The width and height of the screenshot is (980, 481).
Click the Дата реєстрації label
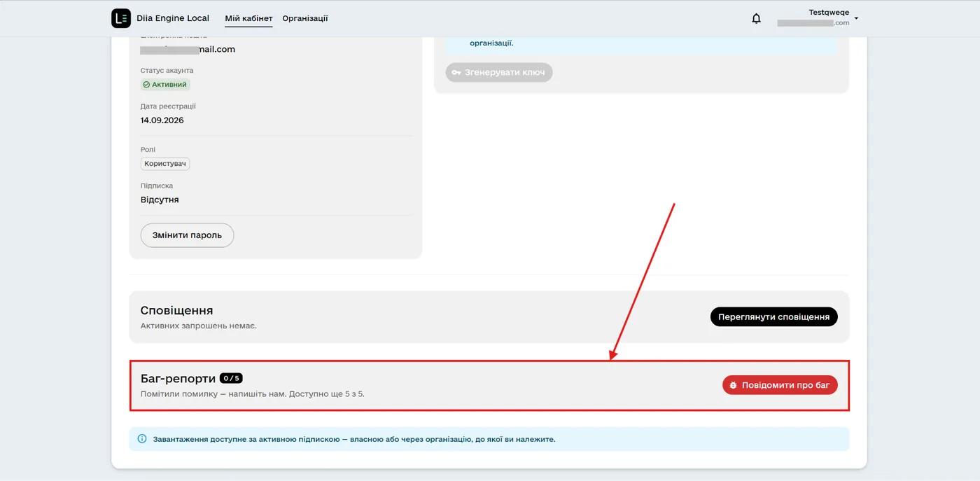tap(168, 106)
